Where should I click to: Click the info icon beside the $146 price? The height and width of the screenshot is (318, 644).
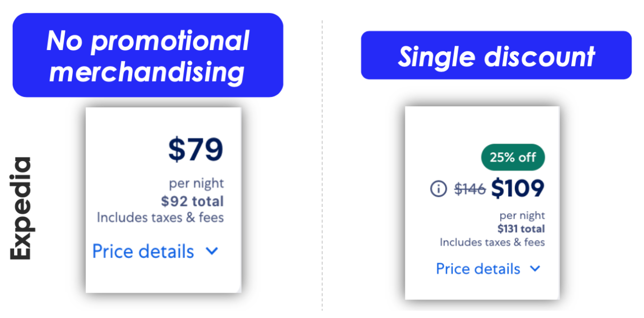click(438, 188)
